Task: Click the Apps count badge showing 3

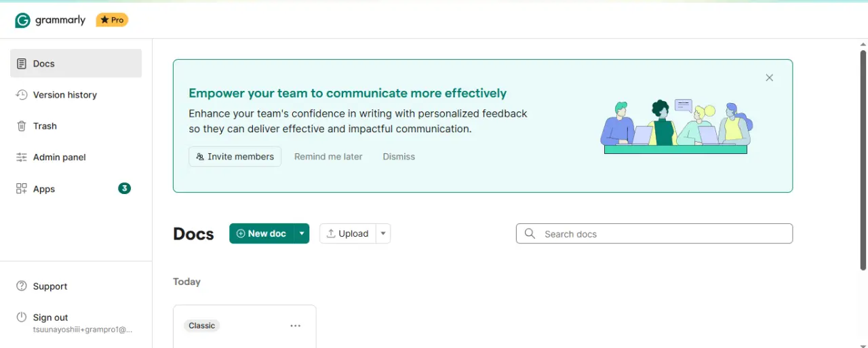Action: pos(124,189)
